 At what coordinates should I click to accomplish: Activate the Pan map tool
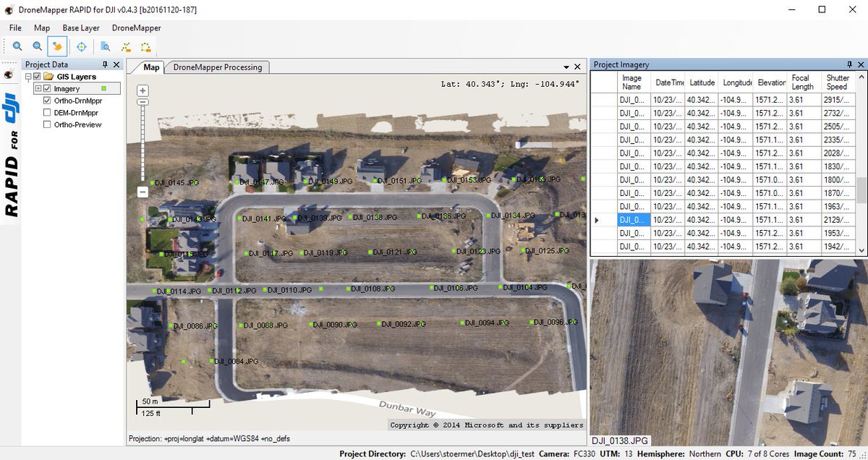coord(56,46)
